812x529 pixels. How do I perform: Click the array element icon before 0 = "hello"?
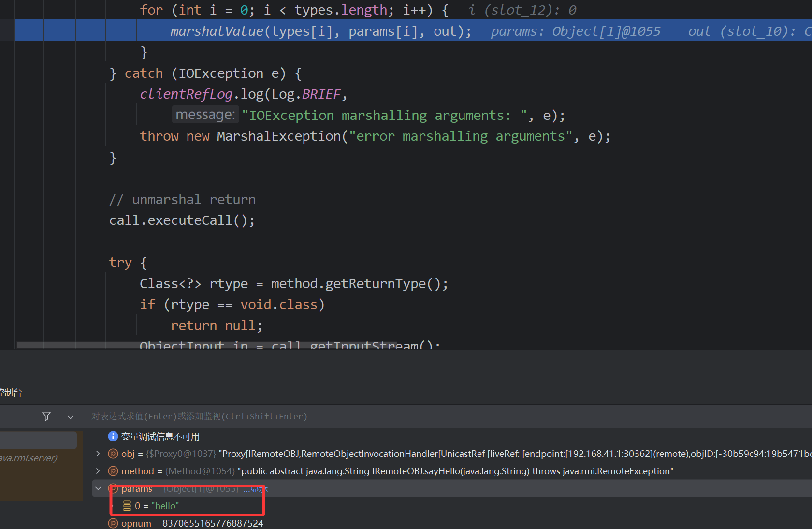coord(127,506)
